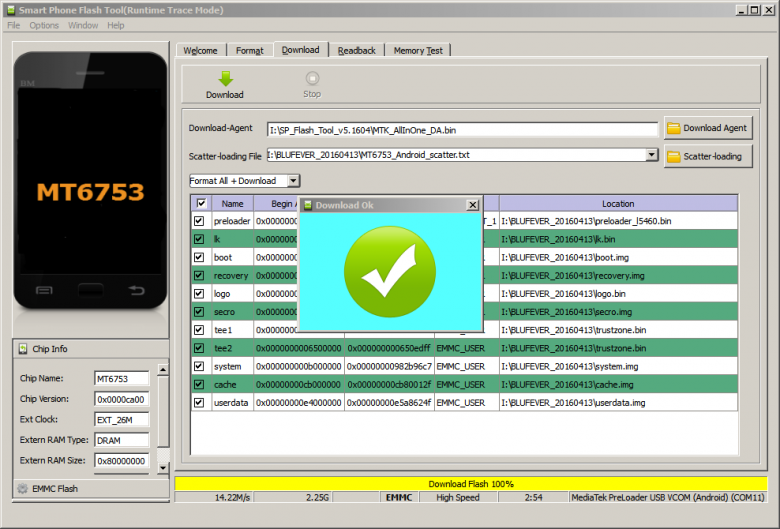Image resolution: width=780 pixels, height=529 pixels.
Task: Click the Name column header
Action: tap(232, 204)
